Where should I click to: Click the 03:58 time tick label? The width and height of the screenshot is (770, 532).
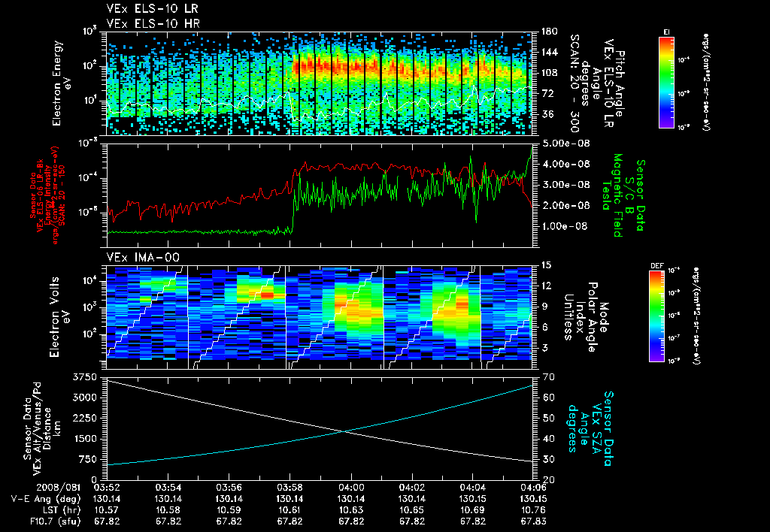pyautogui.click(x=290, y=488)
